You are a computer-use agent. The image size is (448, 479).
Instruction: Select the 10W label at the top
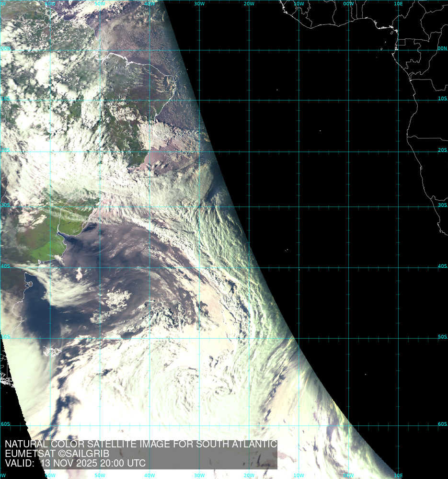click(x=299, y=4)
